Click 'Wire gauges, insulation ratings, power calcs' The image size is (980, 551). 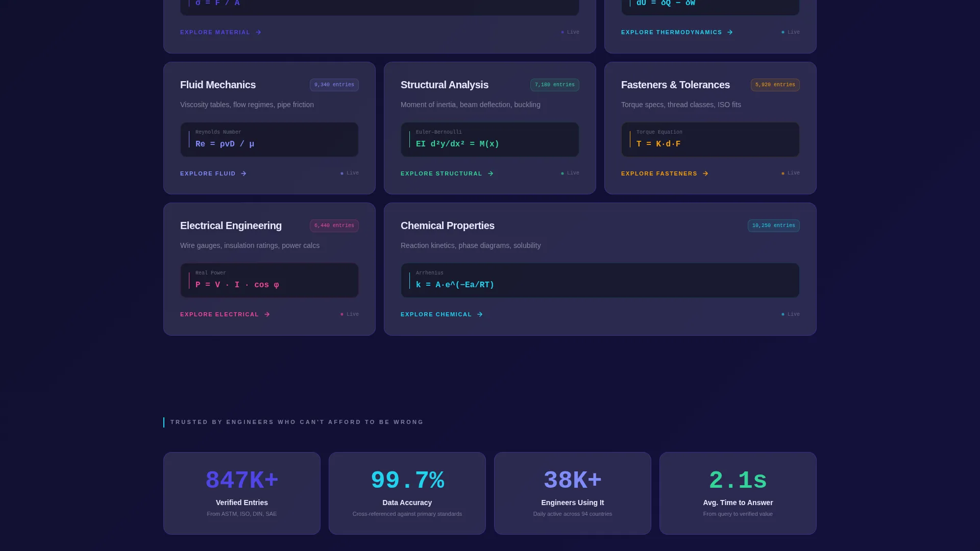pos(250,245)
